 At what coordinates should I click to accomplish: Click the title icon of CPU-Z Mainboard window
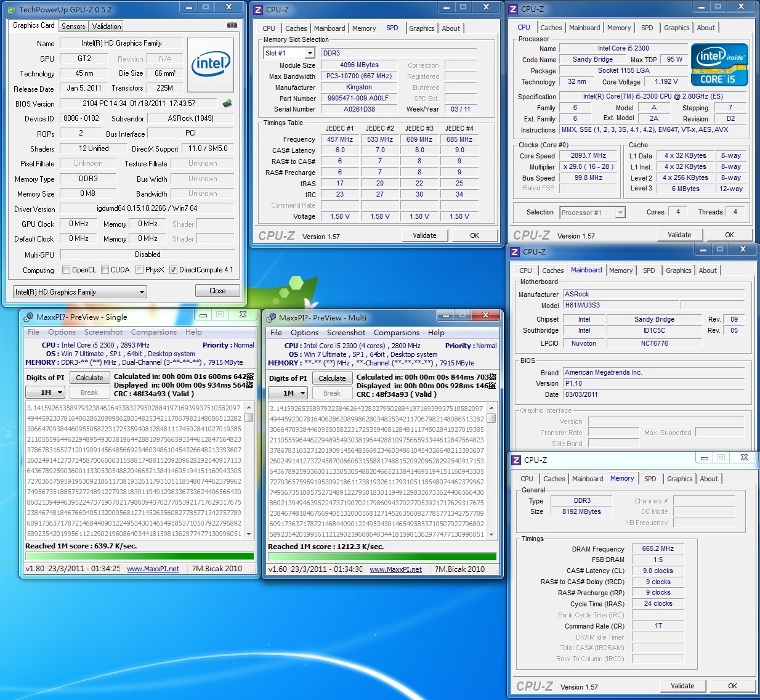515,251
